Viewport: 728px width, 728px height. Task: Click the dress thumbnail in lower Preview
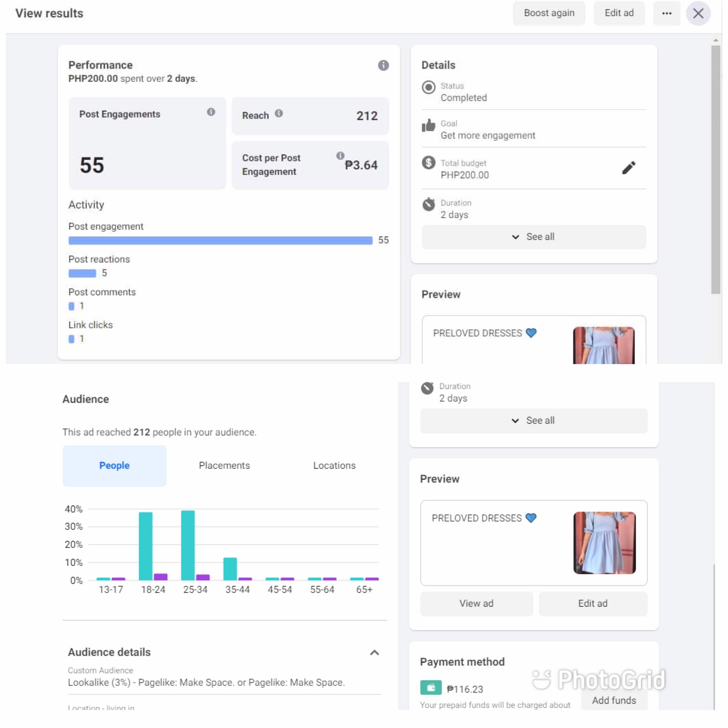(x=604, y=542)
